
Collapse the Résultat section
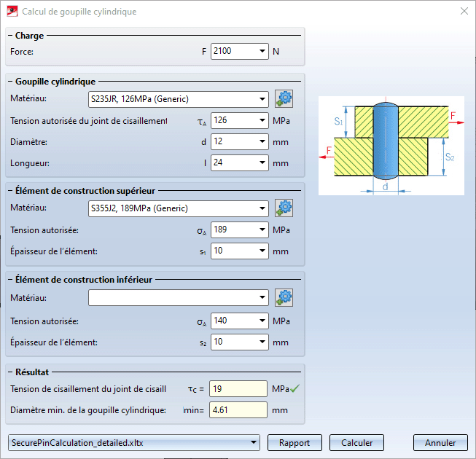(x=10, y=372)
